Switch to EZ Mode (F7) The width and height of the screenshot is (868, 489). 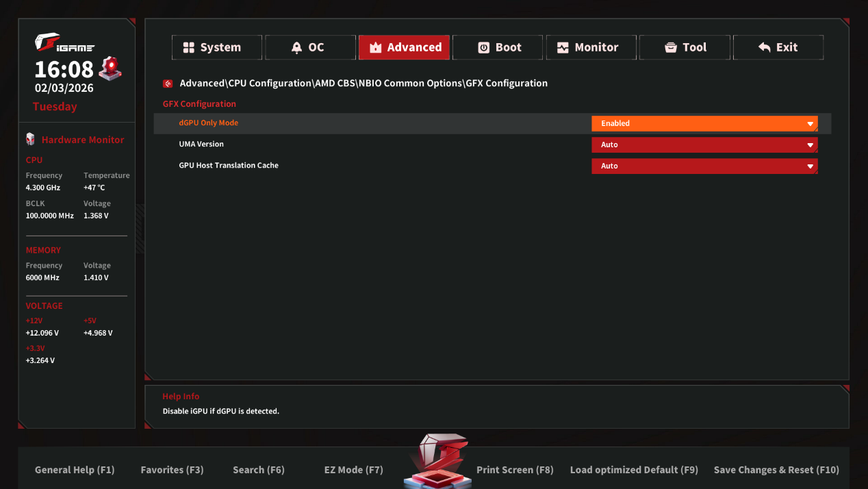pyautogui.click(x=353, y=470)
